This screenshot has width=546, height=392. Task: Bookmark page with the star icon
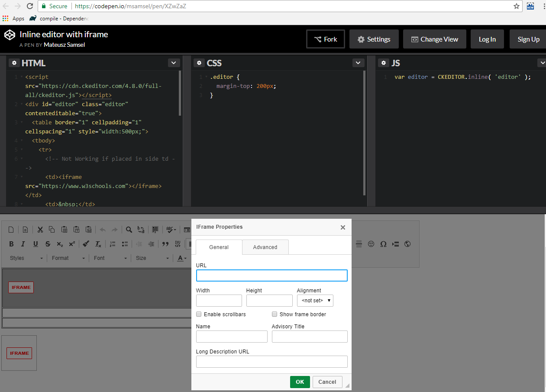click(517, 6)
